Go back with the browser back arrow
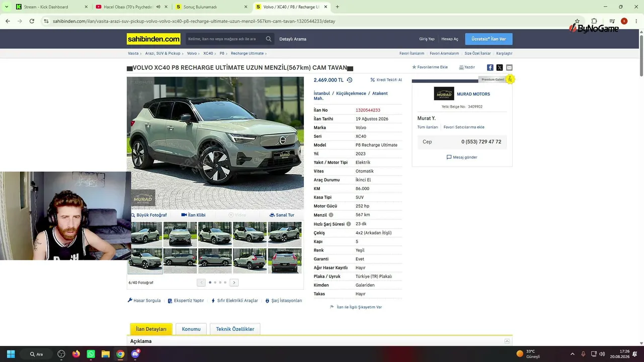 tap(8, 21)
